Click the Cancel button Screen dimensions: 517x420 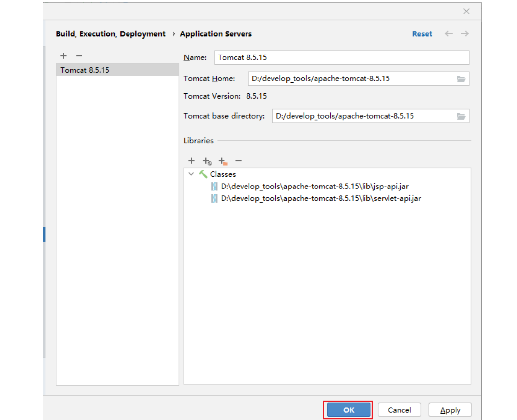click(399, 410)
